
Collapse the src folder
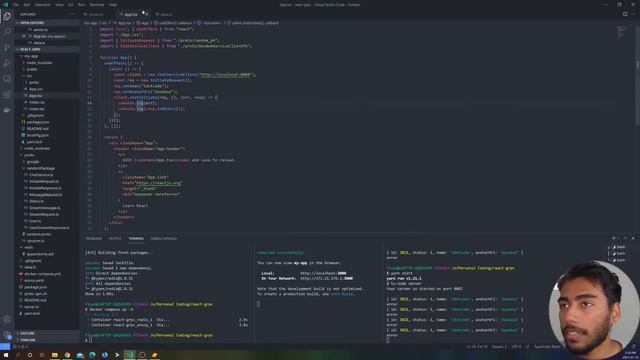pyautogui.click(x=29, y=76)
